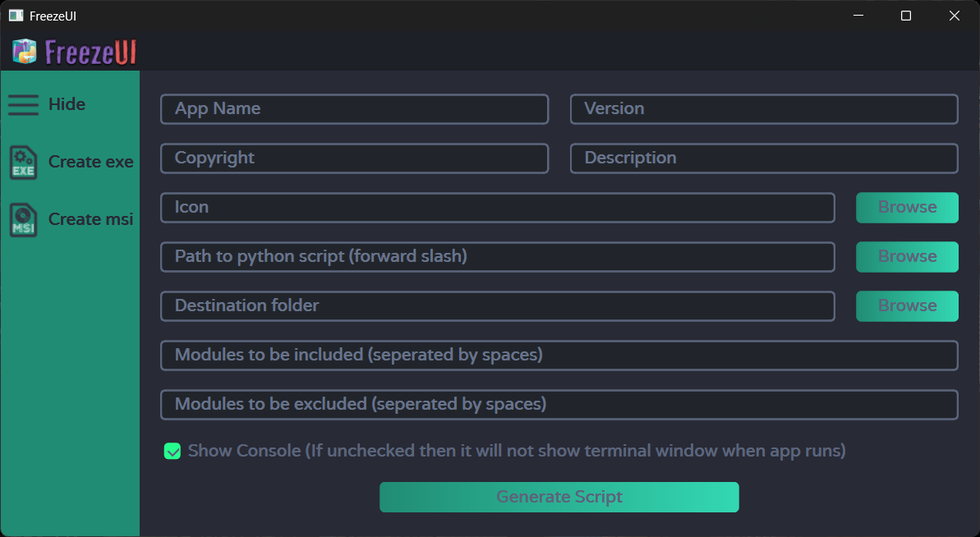980x537 pixels.
Task: Click the Create msi disc icon
Action: coord(23,219)
